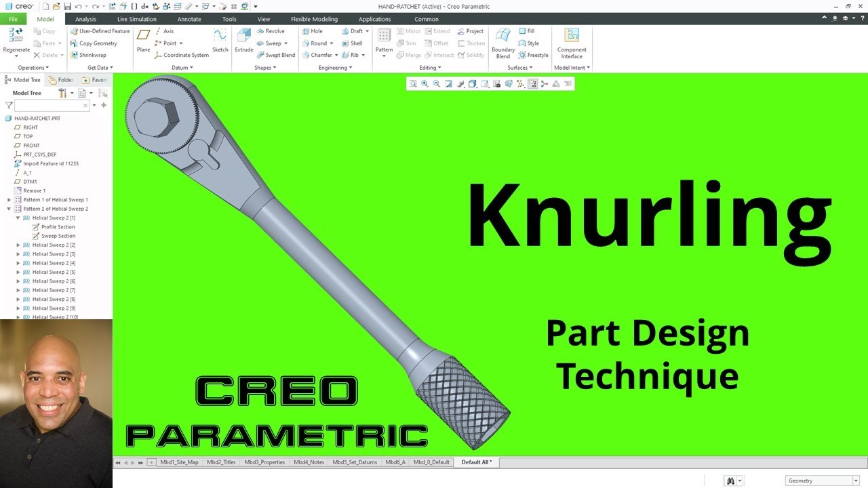Select Import Feature id 11235

click(x=46, y=163)
